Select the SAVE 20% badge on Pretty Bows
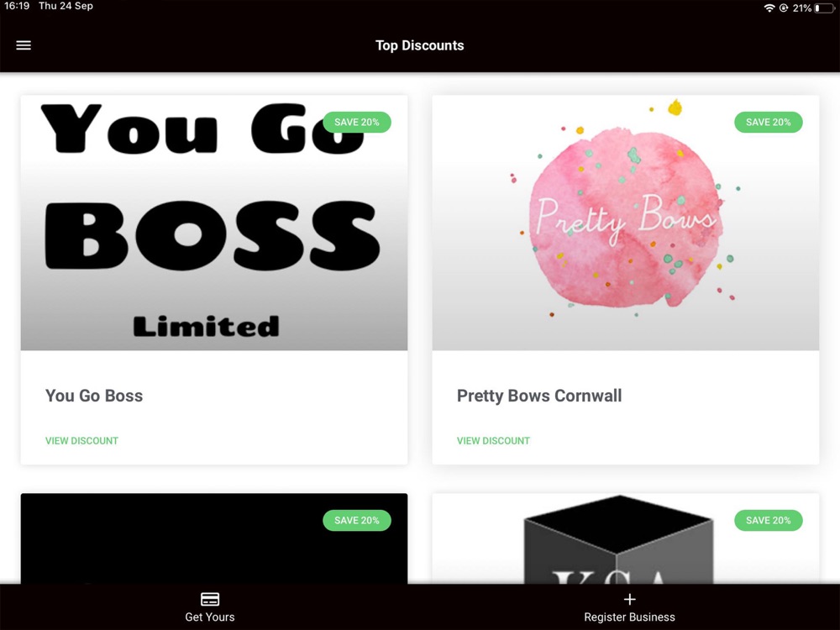Screen dimensions: 840x630 click(769, 122)
